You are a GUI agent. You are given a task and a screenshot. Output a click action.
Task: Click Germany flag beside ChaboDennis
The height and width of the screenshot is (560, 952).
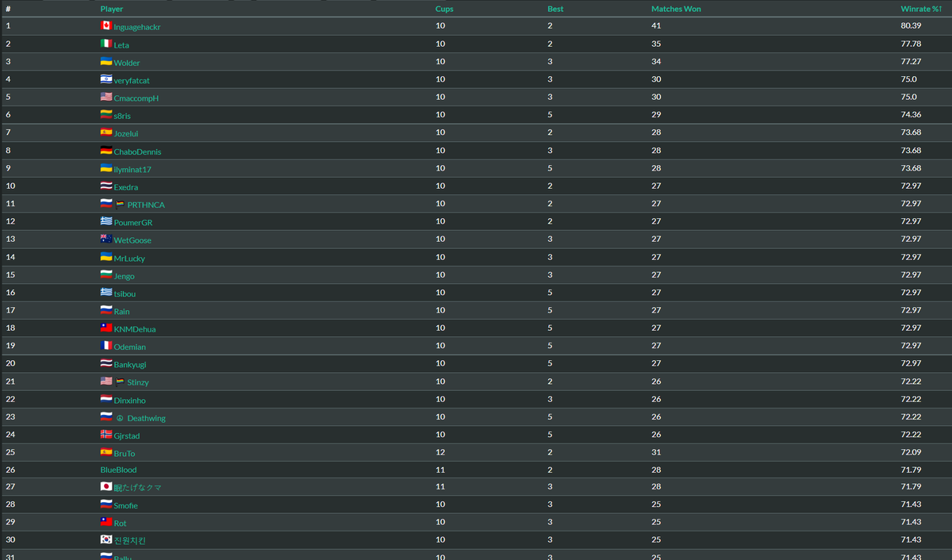(x=106, y=150)
